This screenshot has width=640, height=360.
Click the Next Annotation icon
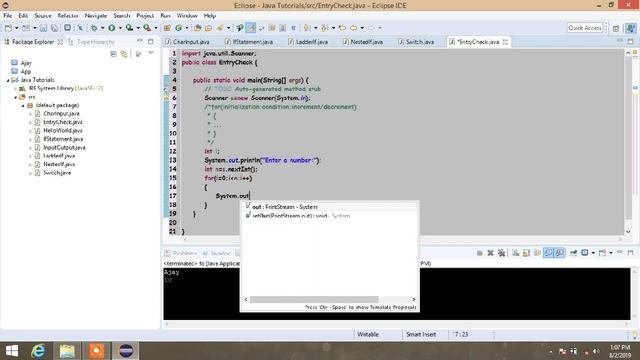(307, 28)
